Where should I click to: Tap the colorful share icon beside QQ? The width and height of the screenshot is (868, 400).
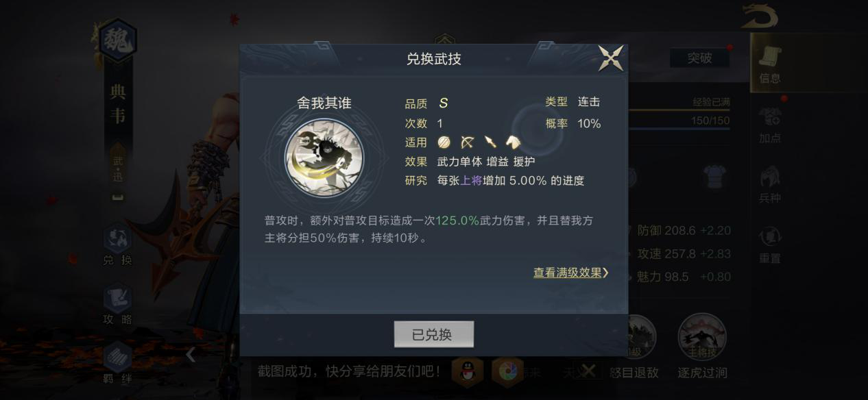(508, 372)
